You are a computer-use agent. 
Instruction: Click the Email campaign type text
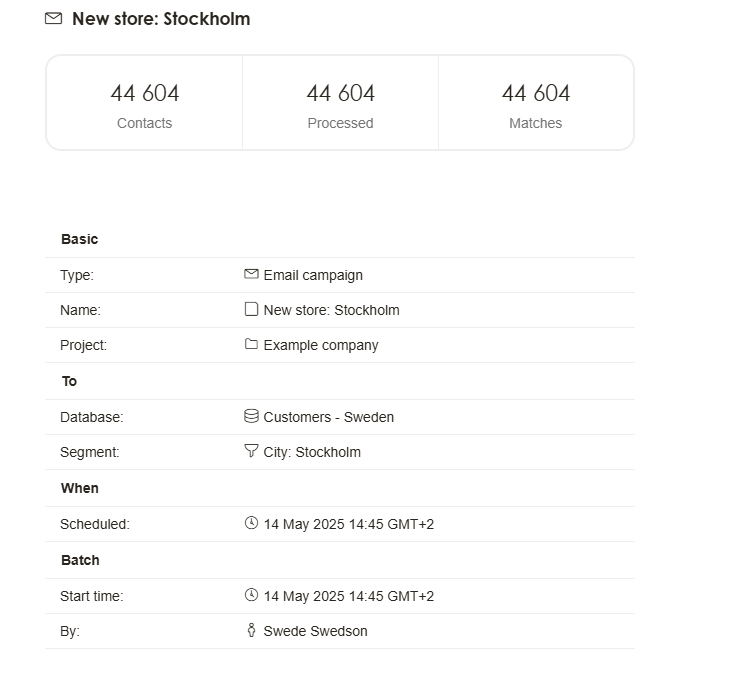point(313,275)
